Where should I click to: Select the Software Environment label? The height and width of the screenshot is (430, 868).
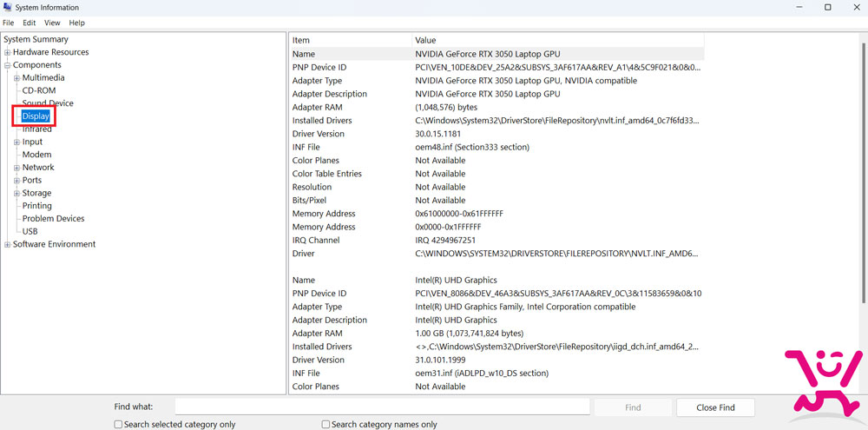pyautogui.click(x=54, y=244)
